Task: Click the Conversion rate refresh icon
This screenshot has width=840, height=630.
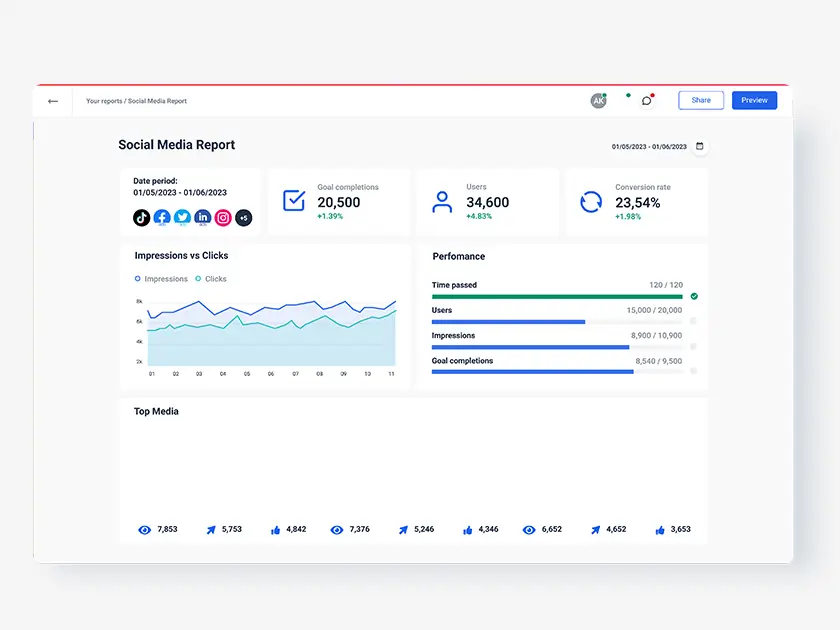Action: coord(591,202)
